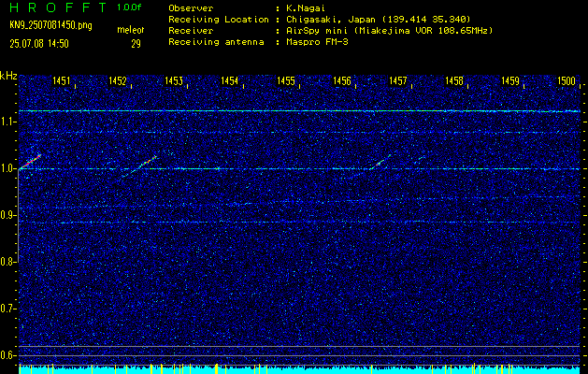Click the antenna Maspro FM-3 text
The width and height of the screenshot is (588, 374).
tap(315, 42)
